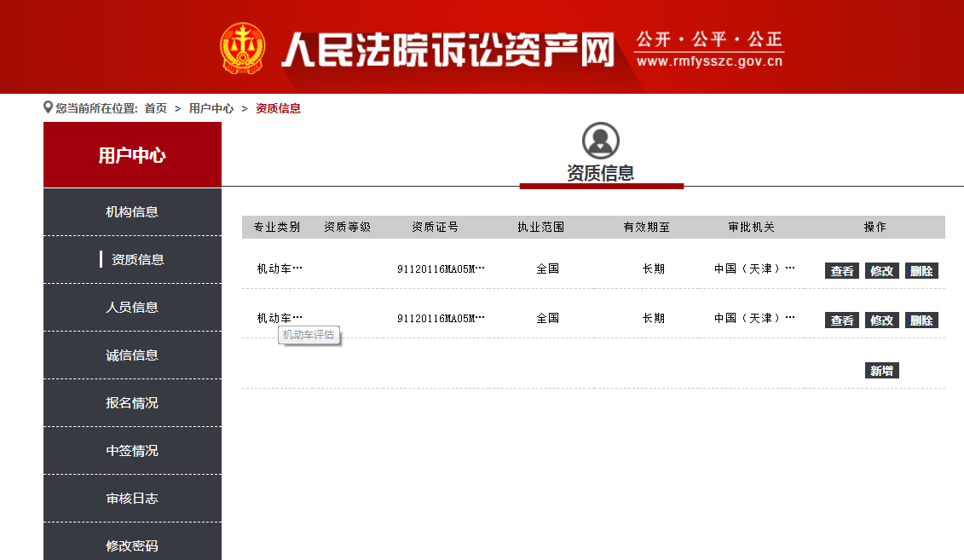Image resolution: width=964 pixels, height=560 pixels.
Task: Click the www.rmfysszc.gov.cn URL text
Action: (x=709, y=61)
